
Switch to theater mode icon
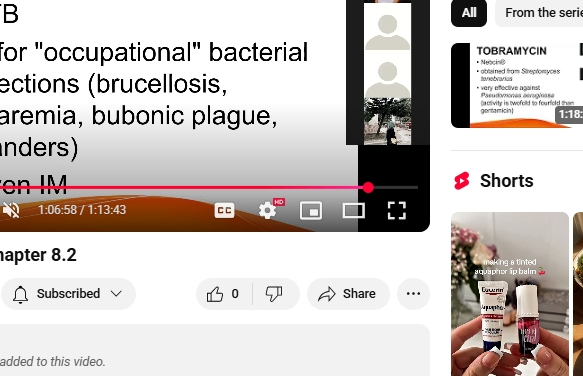click(x=354, y=211)
